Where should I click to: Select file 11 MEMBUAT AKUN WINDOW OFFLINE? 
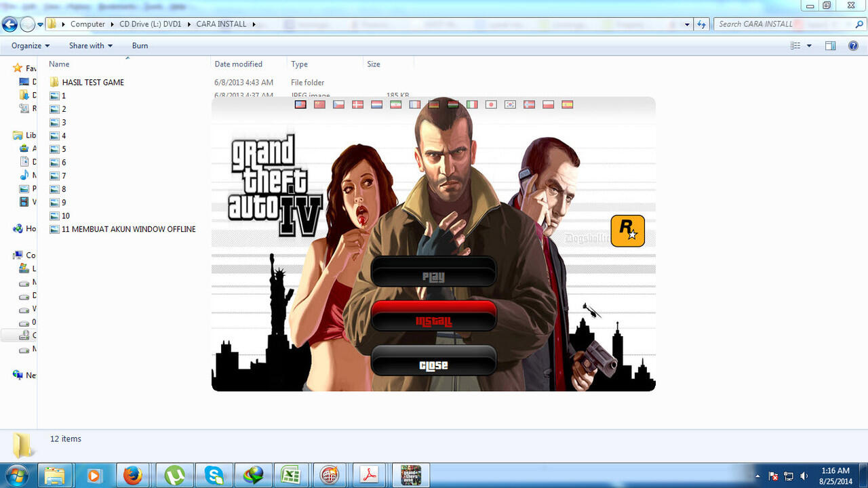(123, 229)
